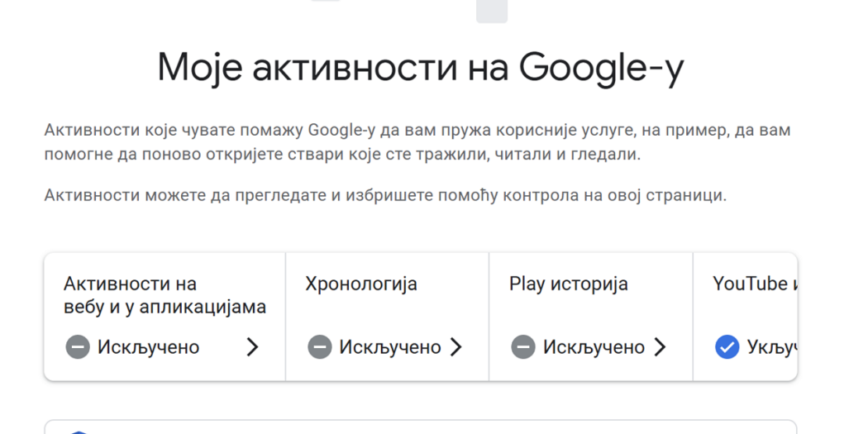The height and width of the screenshot is (434, 868).
Task: Select the YouTube history card title
Action: click(x=754, y=284)
